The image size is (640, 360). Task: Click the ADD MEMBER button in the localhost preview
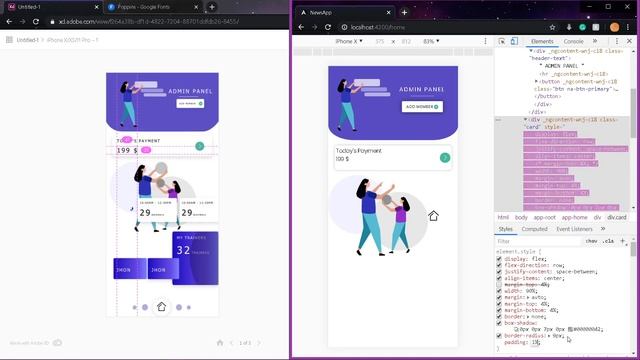[422, 107]
